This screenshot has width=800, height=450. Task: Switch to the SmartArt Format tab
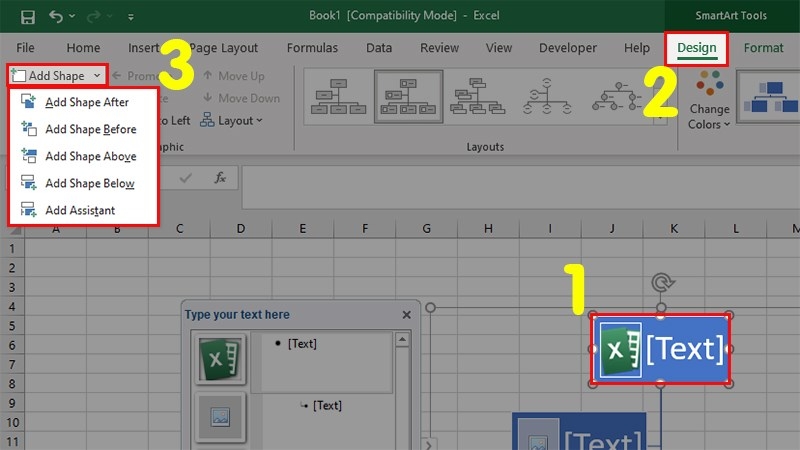tap(763, 48)
